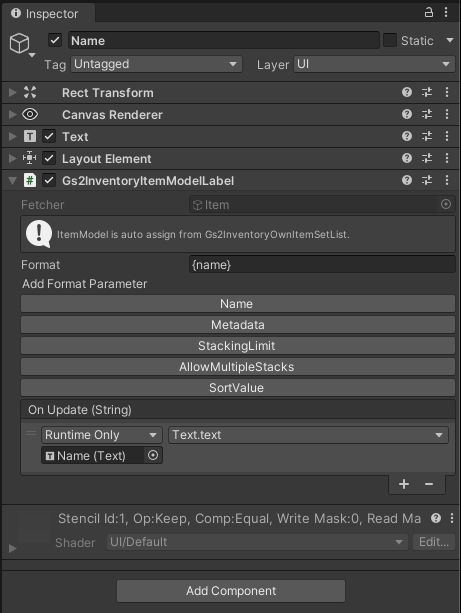The height and width of the screenshot is (613, 461).
Task: Click plus to add On Update listener
Action: pos(404,484)
